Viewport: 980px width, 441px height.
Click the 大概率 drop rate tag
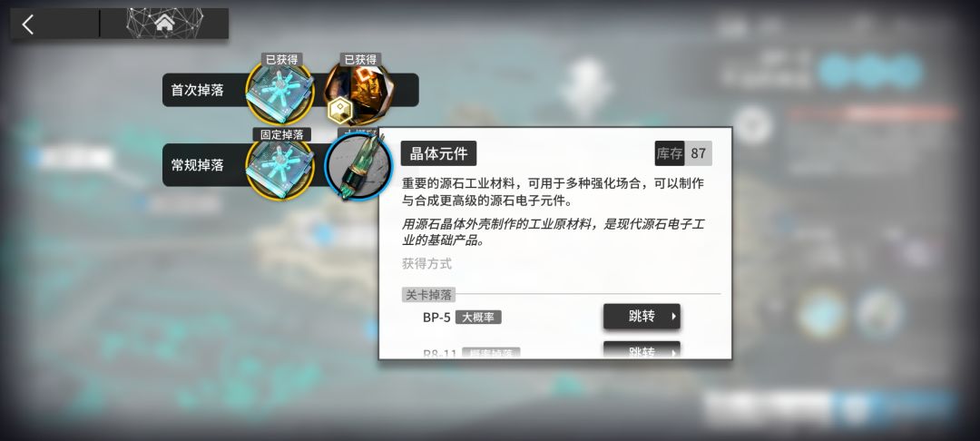click(478, 318)
